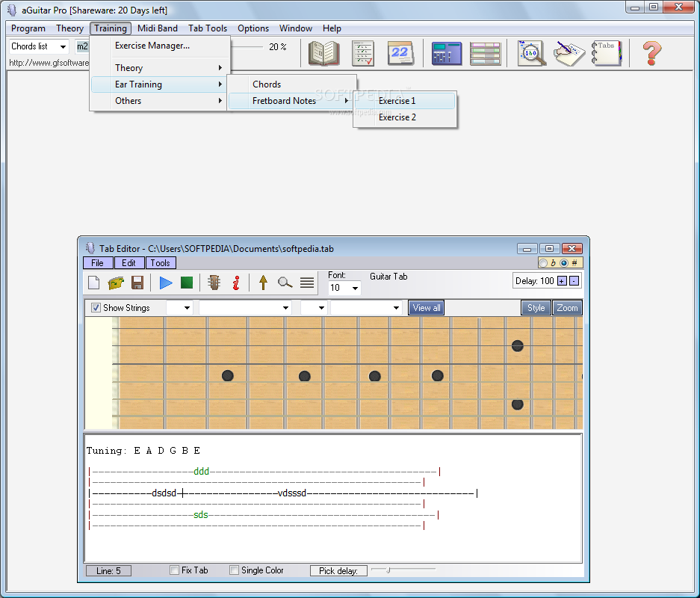Click the View all button

point(426,308)
